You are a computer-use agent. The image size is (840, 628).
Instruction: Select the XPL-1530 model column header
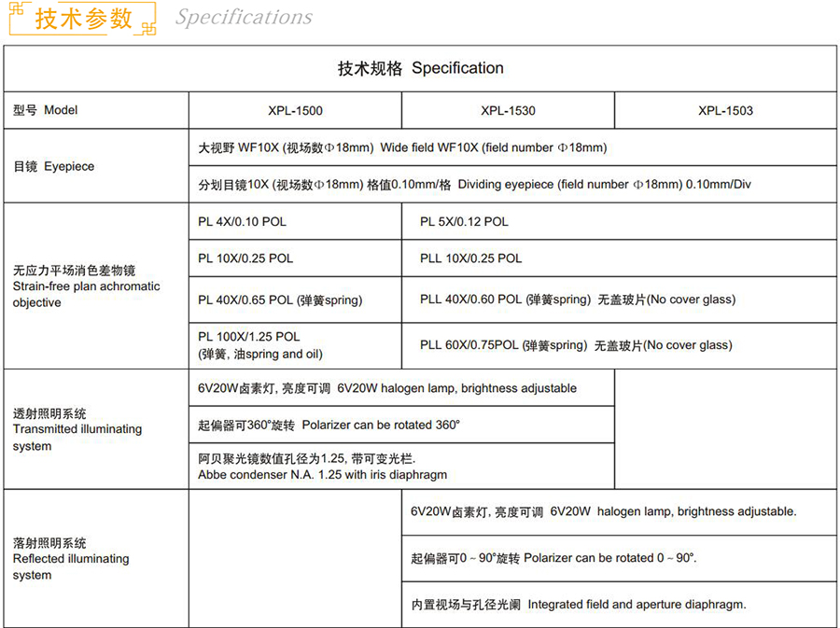(508, 111)
